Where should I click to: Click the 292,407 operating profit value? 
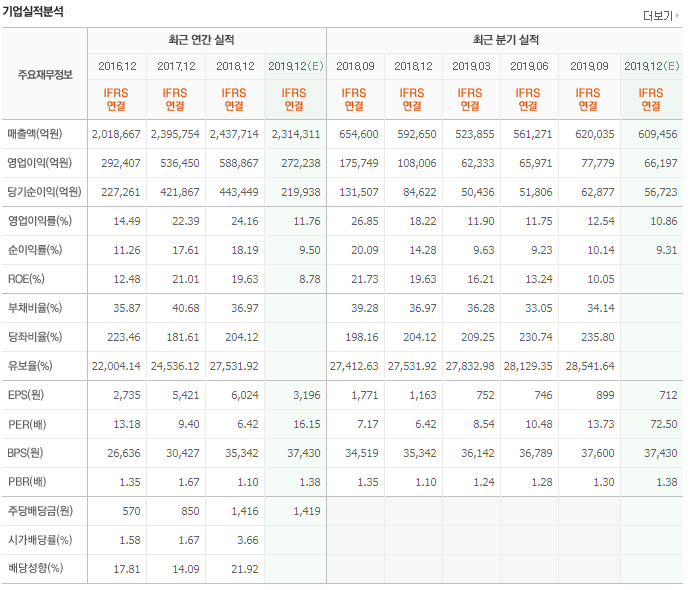(121, 163)
